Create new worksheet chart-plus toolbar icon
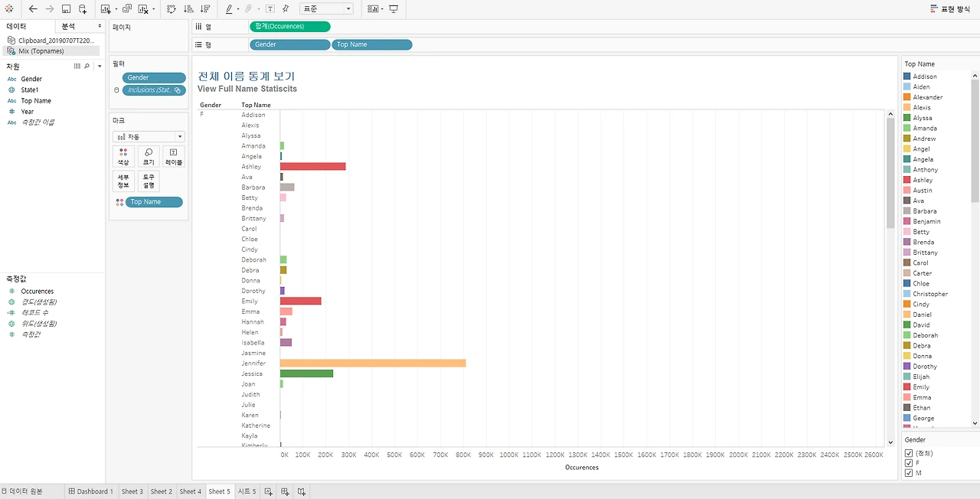 coord(106,9)
